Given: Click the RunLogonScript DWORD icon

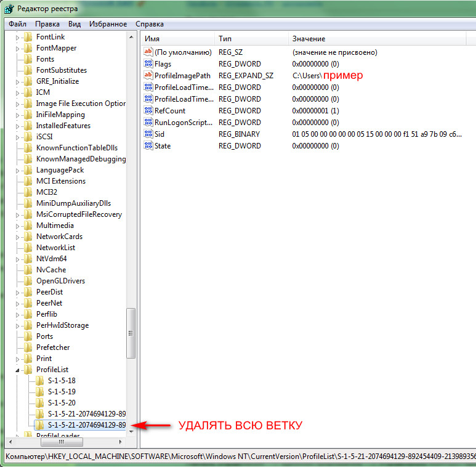Looking at the screenshot, I should pos(148,123).
